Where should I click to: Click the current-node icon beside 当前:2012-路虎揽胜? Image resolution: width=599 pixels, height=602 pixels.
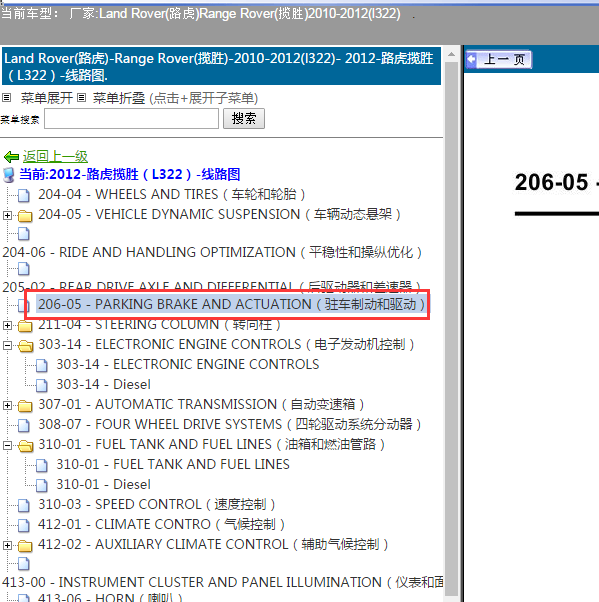9,174
